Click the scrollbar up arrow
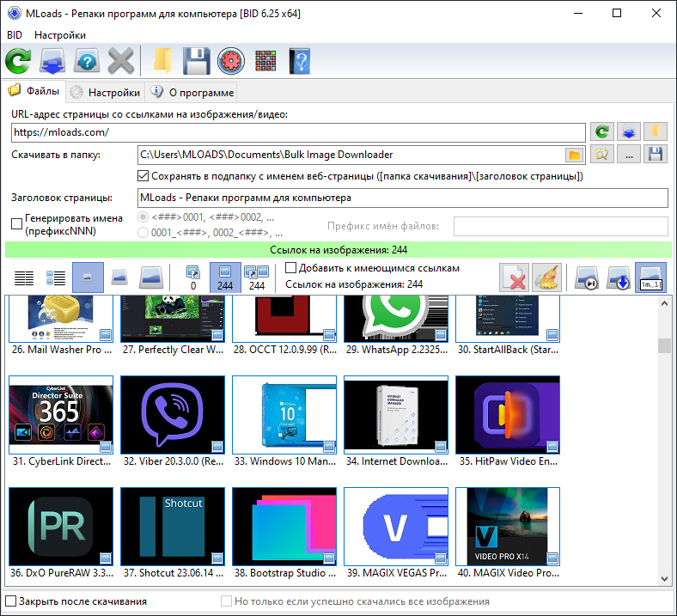Screen dimensions: 677x616 (x=664, y=304)
